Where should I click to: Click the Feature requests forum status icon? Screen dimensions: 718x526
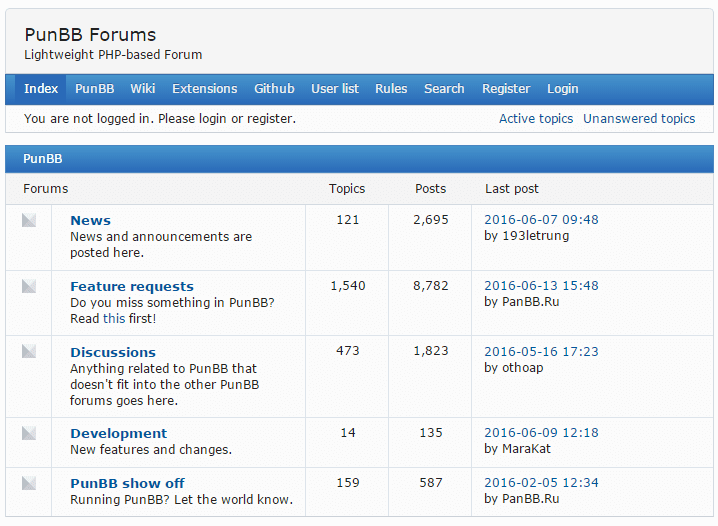pos(29,286)
